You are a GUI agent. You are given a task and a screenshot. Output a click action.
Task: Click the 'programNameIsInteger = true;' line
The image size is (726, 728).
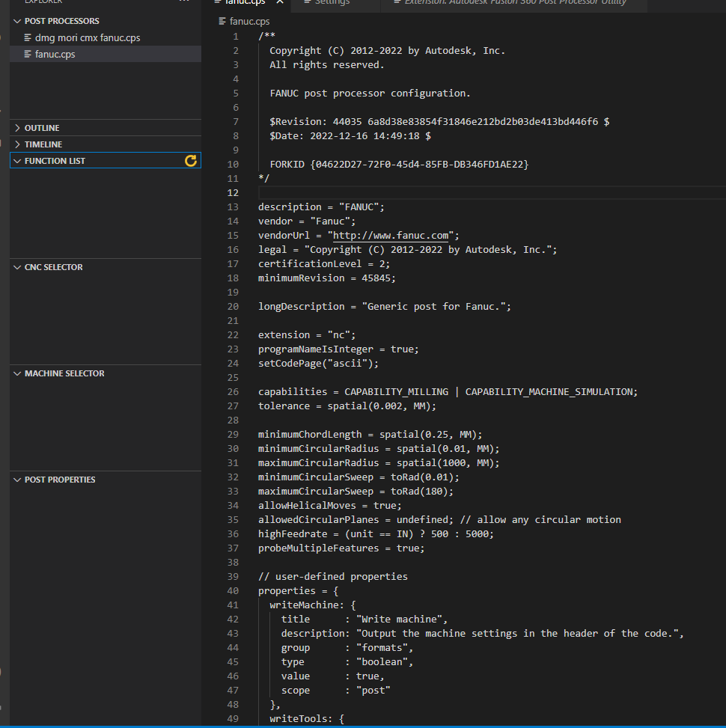[x=338, y=349]
